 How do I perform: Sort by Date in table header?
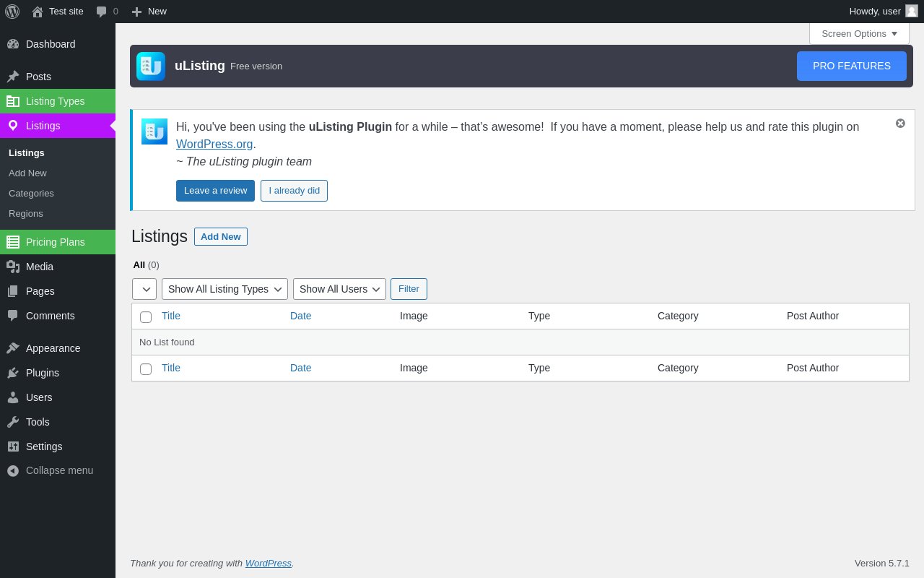301,316
